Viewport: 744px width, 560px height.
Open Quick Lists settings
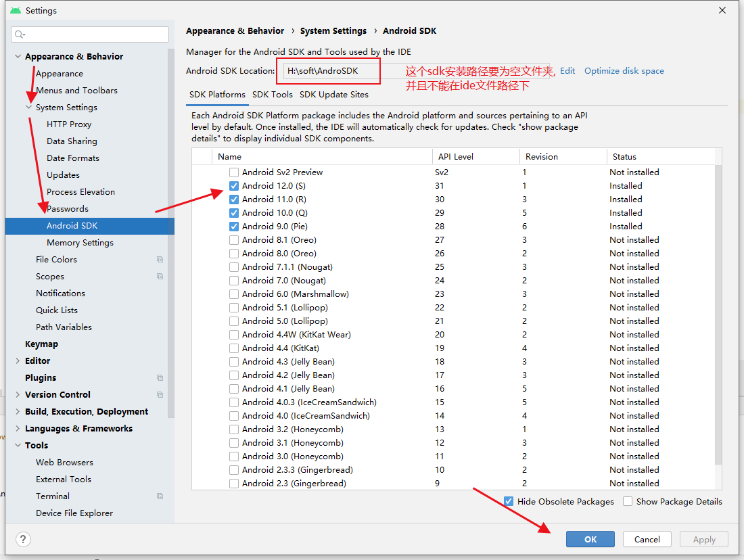coord(56,310)
